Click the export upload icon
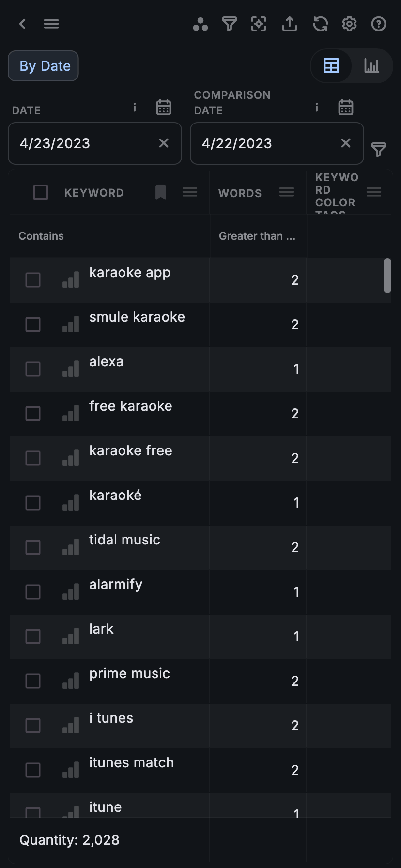This screenshot has width=401, height=868. 290,24
